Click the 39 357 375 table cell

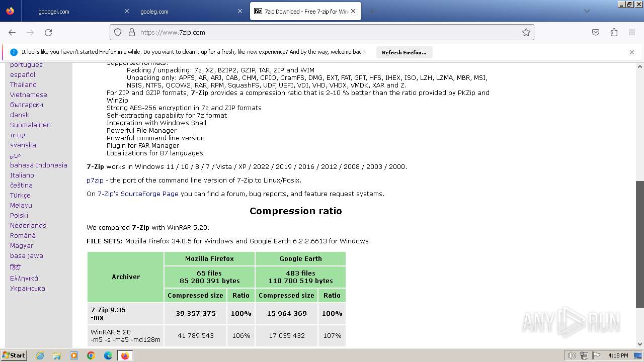coord(196,313)
